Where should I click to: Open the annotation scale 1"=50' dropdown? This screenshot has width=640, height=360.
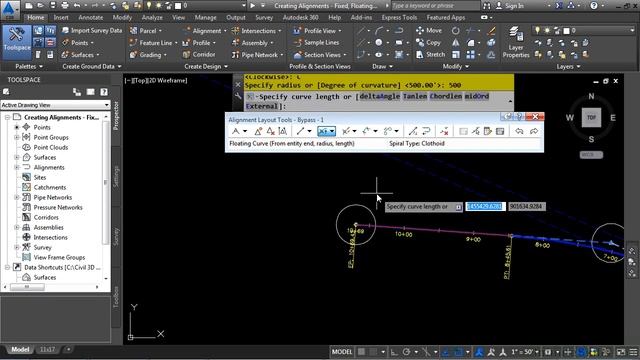pos(525,352)
